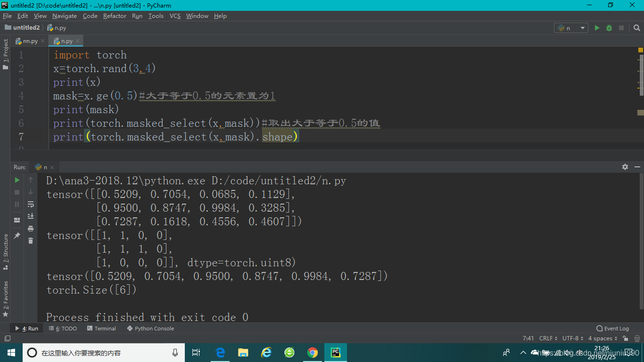
Task: Click the PyCharm taskbar icon
Action: (x=335, y=353)
